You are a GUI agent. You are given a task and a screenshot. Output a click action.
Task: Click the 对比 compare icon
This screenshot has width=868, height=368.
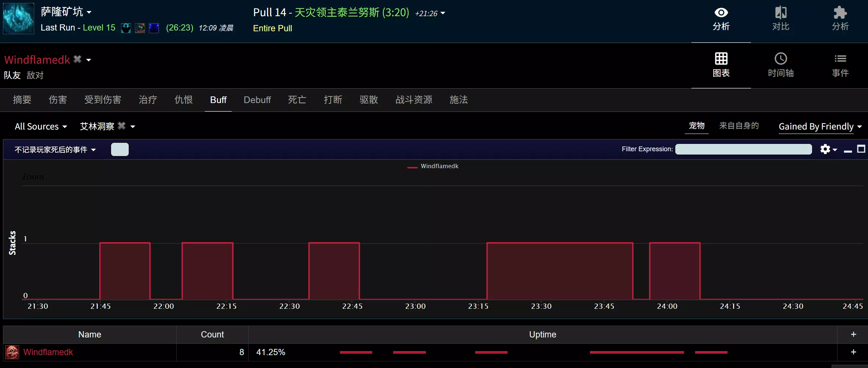click(780, 18)
